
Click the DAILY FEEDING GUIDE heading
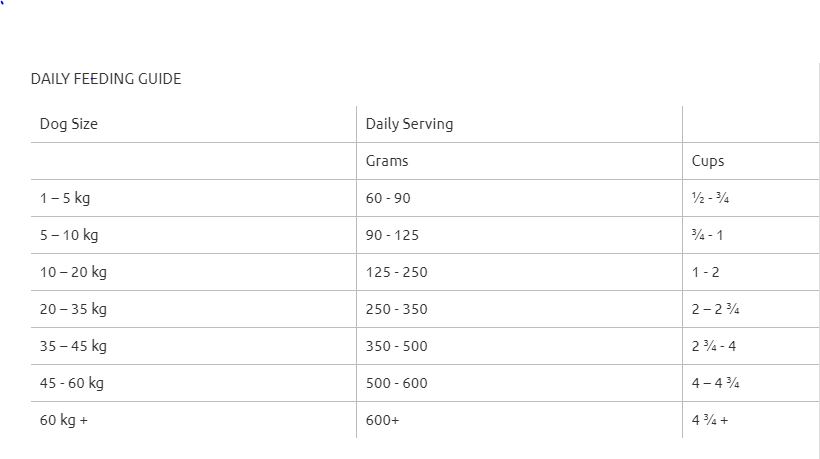[x=106, y=78]
